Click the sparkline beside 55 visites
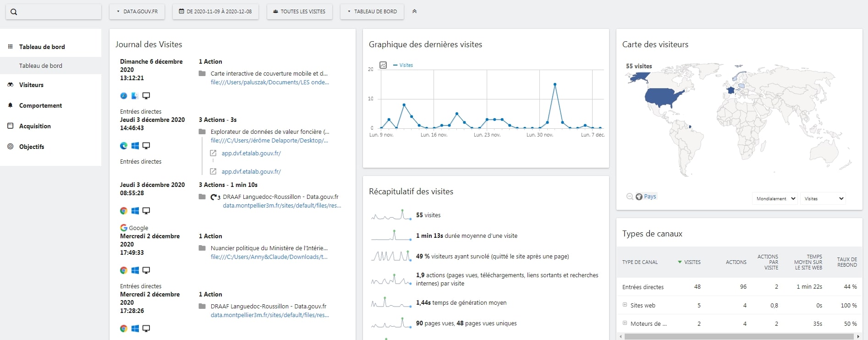Screen dimensions: 868x340 point(391,215)
